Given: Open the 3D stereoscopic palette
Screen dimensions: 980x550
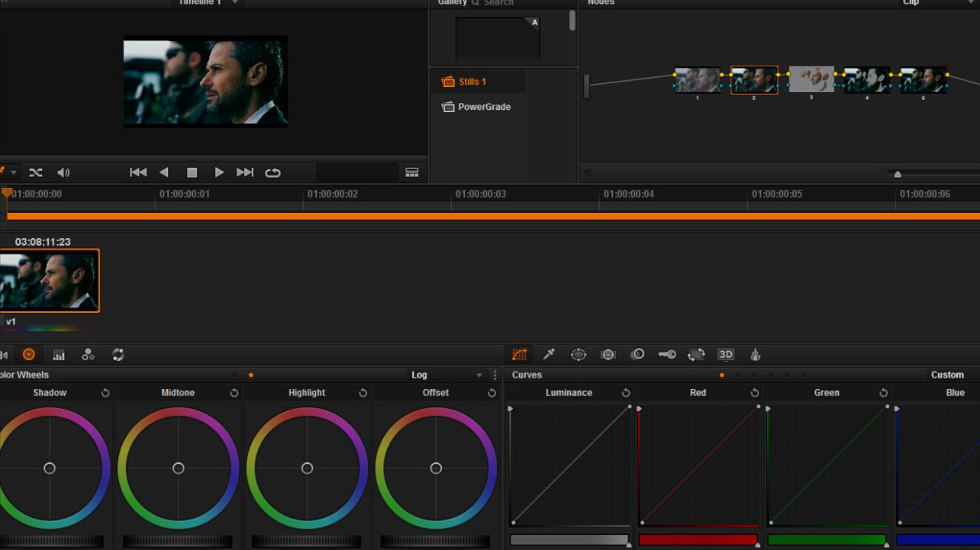Looking at the screenshot, I should point(726,355).
